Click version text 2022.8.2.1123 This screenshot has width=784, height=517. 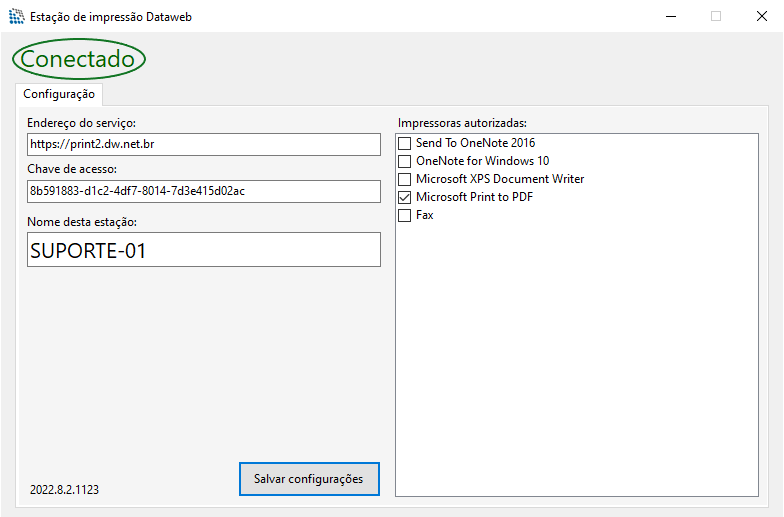tap(64, 490)
